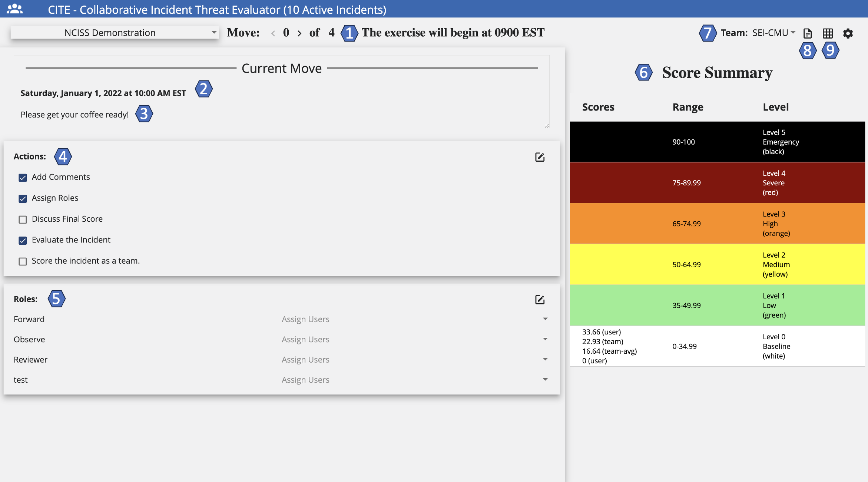868x482 pixels.
Task: Click the edit pencil on the Roles panel
Action: click(540, 300)
